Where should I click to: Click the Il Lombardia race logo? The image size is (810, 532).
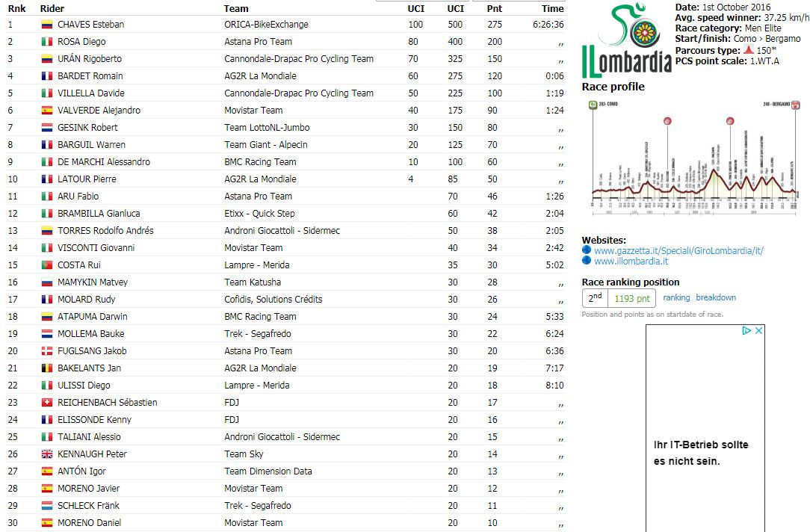pos(627,40)
